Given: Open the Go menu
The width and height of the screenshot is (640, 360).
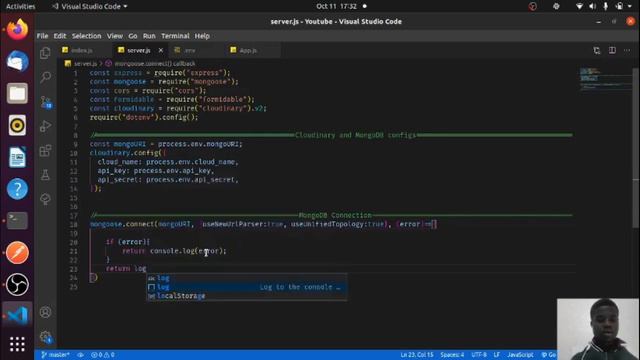Looking at the screenshot, I should coord(133,36).
